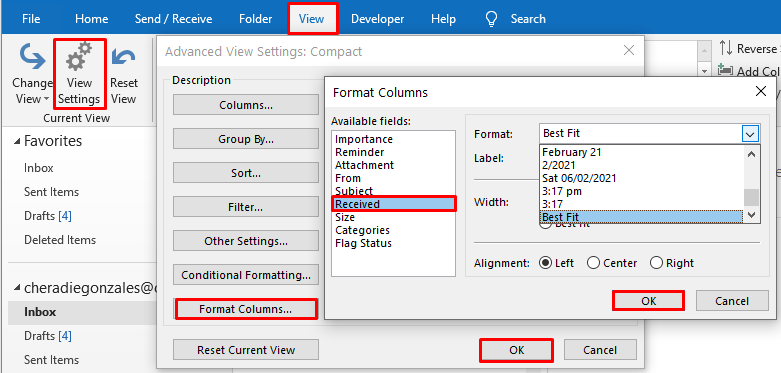Click the Columns... button

(x=246, y=105)
